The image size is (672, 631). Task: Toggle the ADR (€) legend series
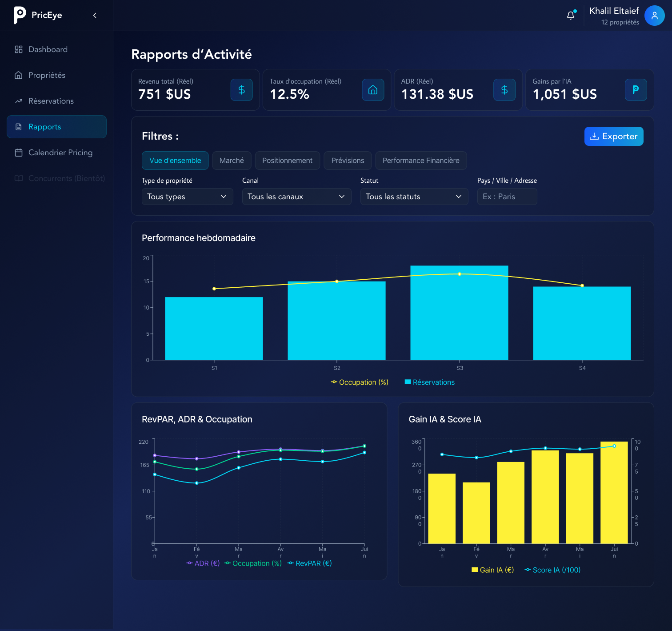pyautogui.click(x=203, y=563)
